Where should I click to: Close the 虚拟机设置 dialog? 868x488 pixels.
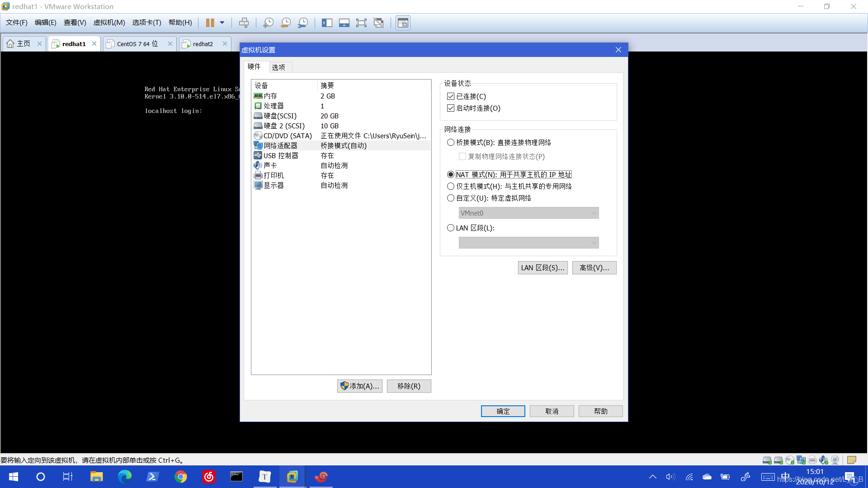(618, 50)
